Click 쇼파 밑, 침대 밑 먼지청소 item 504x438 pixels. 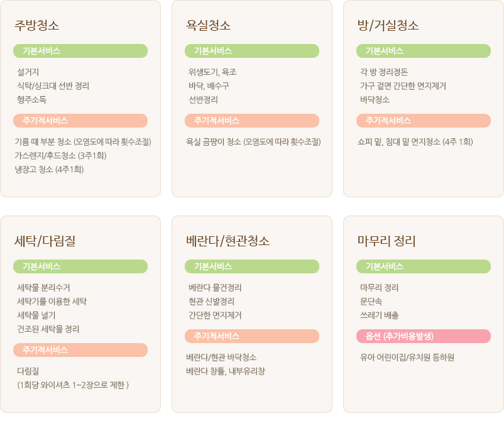click(415, 142)
